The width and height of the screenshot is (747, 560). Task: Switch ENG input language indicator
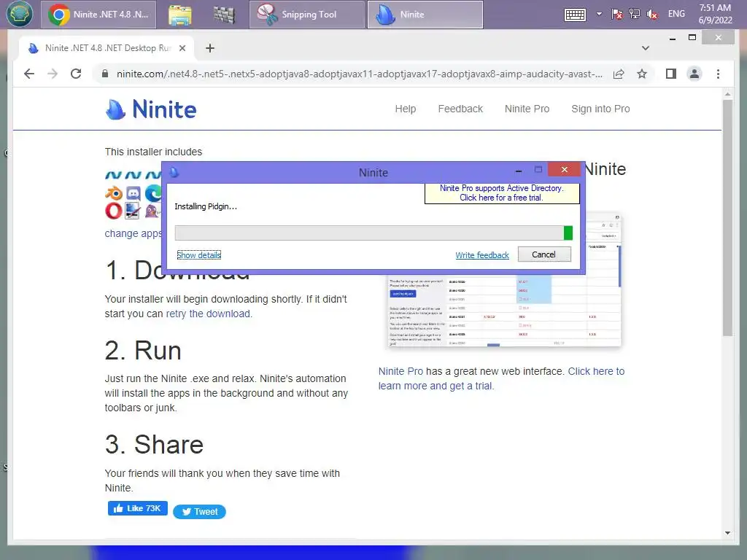[x=676, y=14]
